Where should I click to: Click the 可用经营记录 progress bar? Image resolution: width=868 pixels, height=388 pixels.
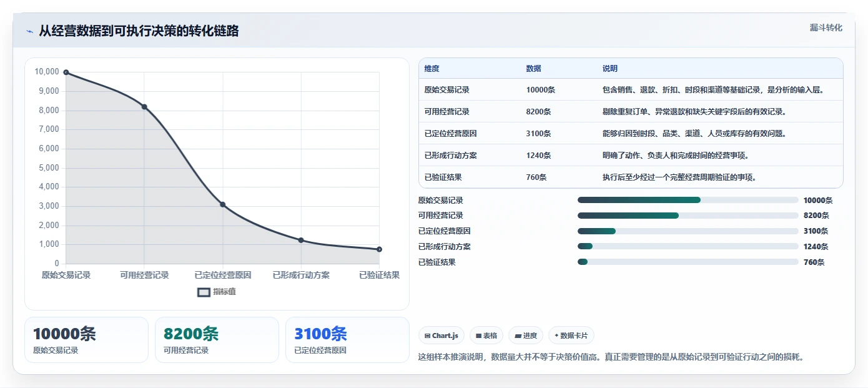point(688,216)
